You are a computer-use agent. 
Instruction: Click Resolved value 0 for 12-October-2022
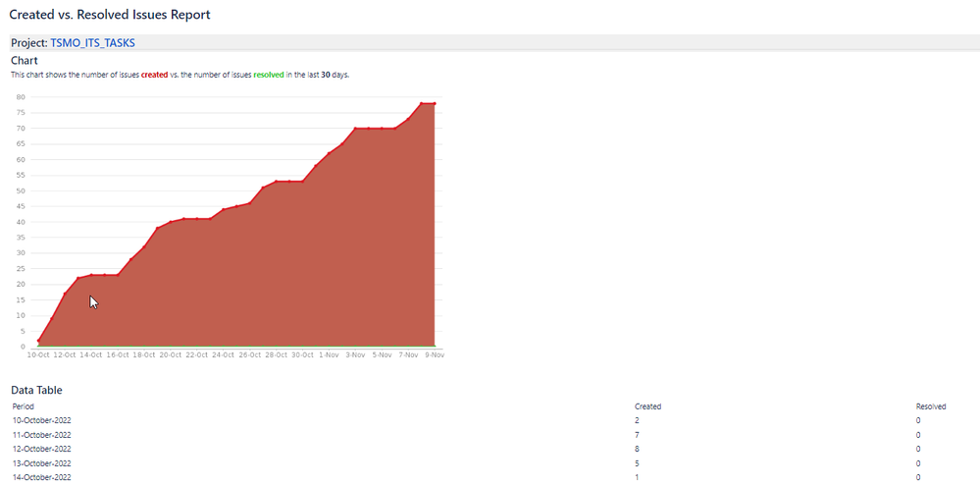(x=918, y=449)
